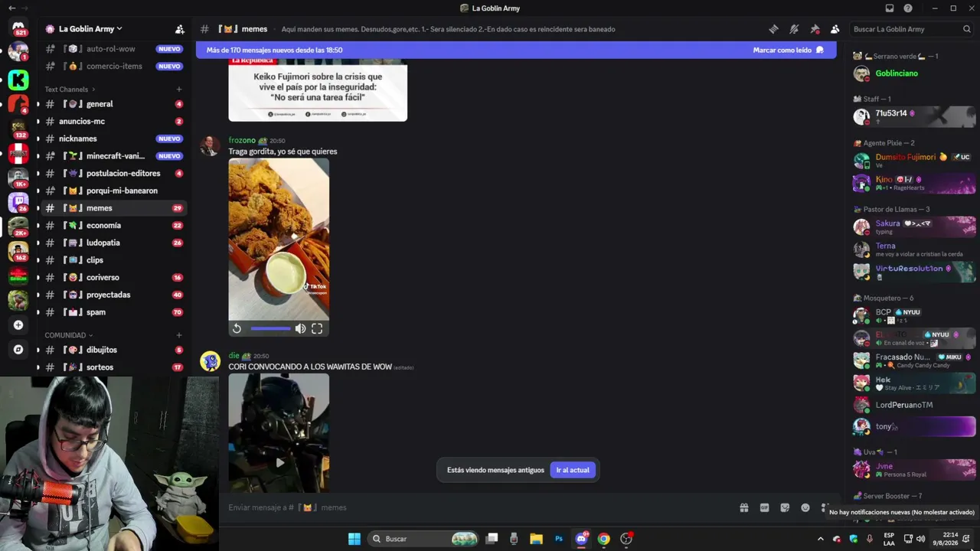The height and width of the screenshot is (551, 980).
Task: Open the Threads icon in channel header
Action: point(773,29)
